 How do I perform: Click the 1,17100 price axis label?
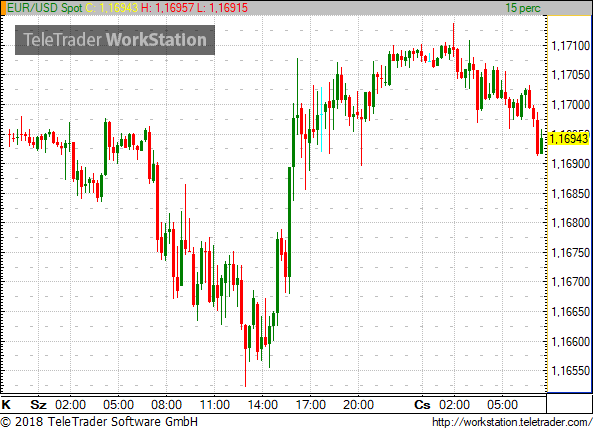click(x=571, y=46)
